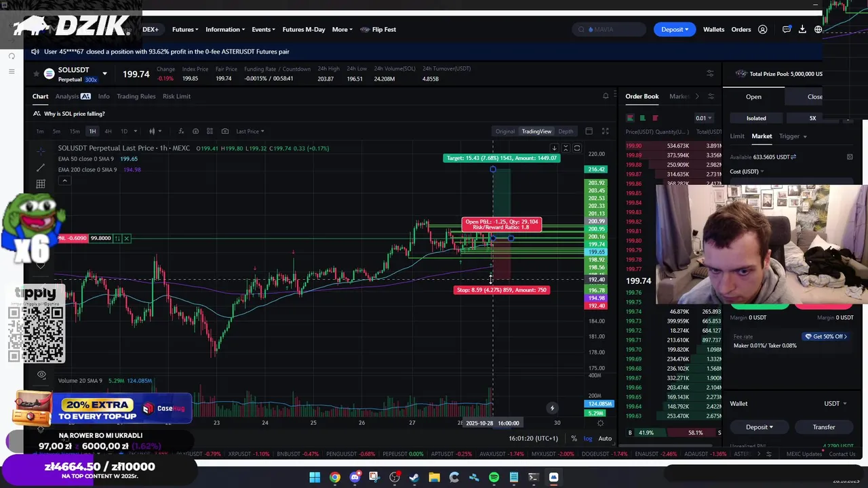Switch chart view to TradingView
The height and width of the screenshot is (488, 868).
point(536,131)
